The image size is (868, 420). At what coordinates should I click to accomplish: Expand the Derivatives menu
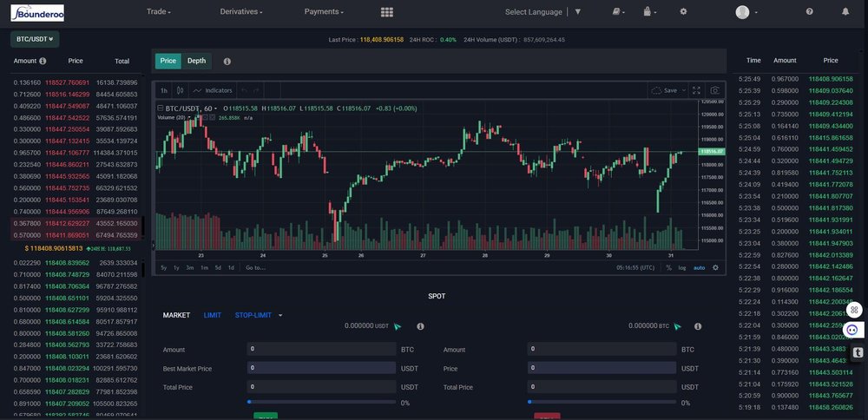click(240, 11)
